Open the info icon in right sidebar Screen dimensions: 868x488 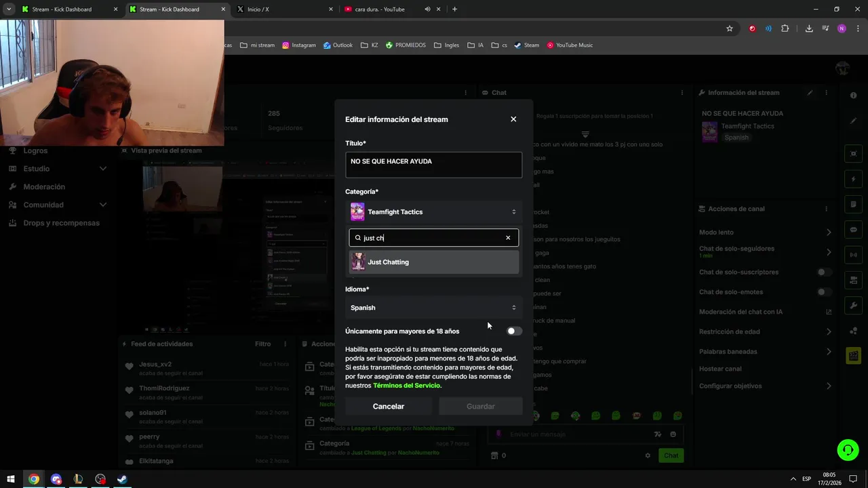point(853,96)
